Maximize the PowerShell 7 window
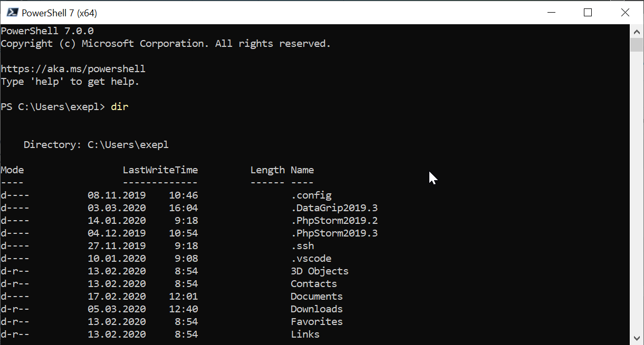 (x=588, y=12)
